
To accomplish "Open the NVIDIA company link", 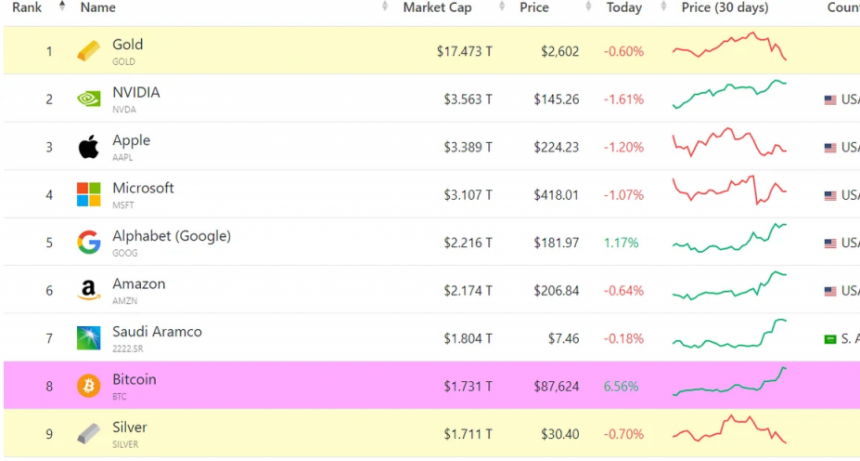I will pyautogui.click(x=136, y=92).
